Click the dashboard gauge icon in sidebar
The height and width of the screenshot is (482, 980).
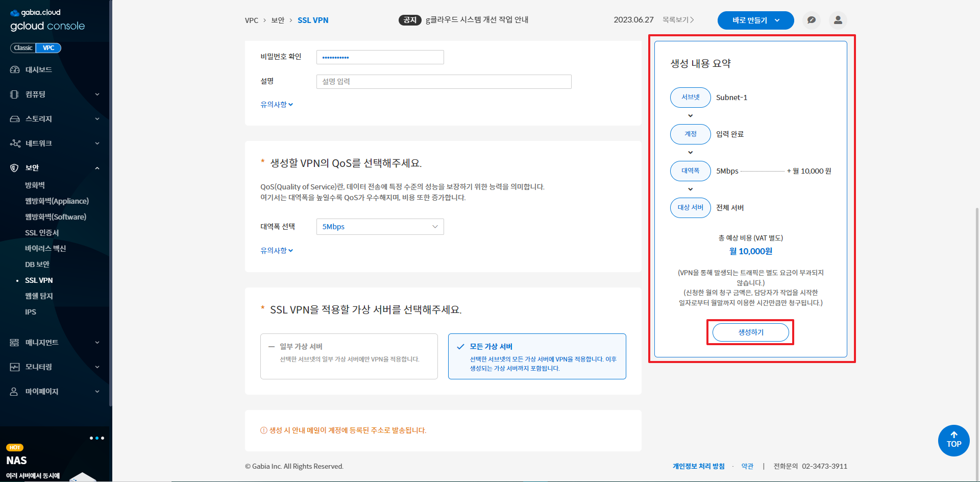[x=15, y=70]
